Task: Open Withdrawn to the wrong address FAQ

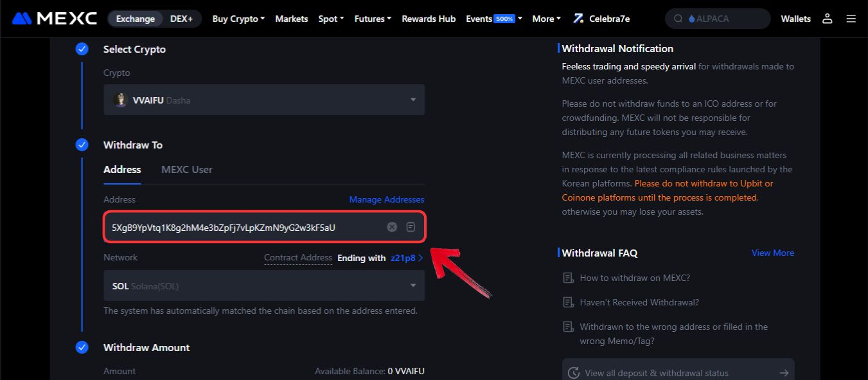Action: click(673, 334)
